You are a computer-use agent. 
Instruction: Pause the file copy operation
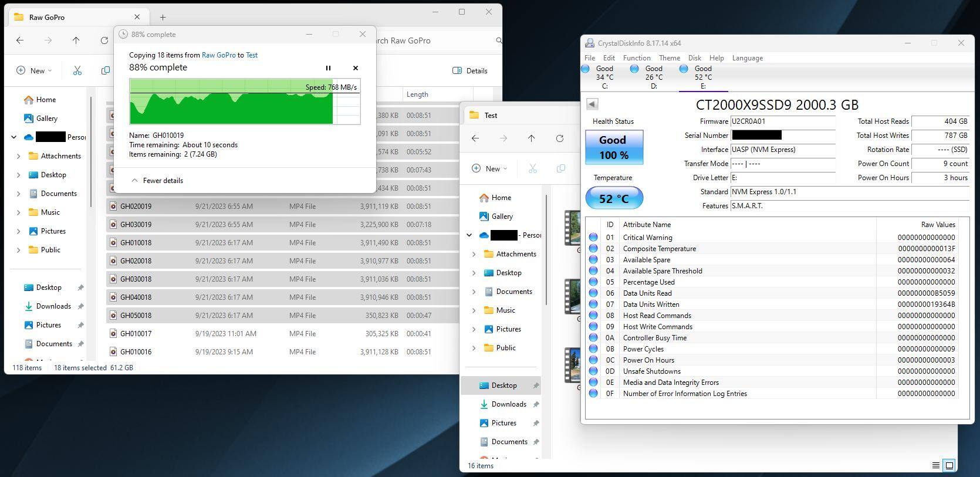tap(328, 68)
